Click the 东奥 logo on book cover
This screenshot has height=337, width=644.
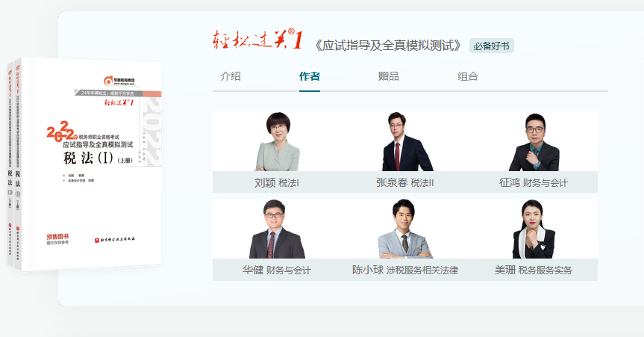click(119, 80)
